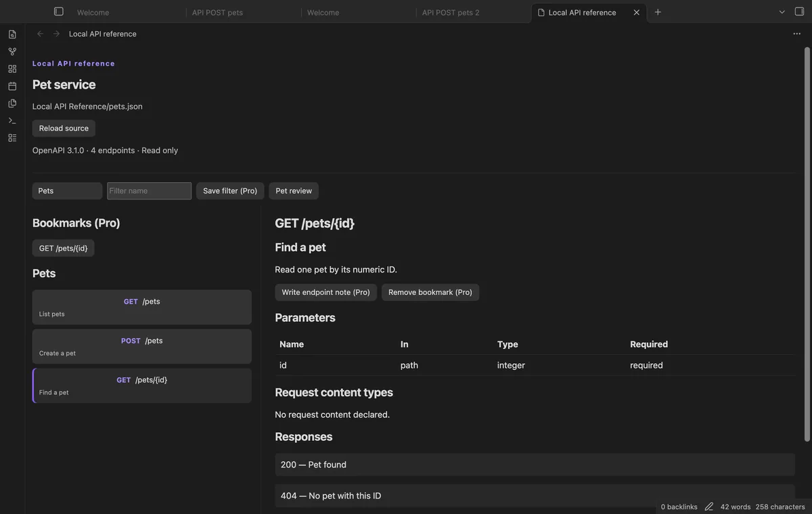Navigate back with the left arrow
The height and width of the screenshot is (514, 812).
40,34
